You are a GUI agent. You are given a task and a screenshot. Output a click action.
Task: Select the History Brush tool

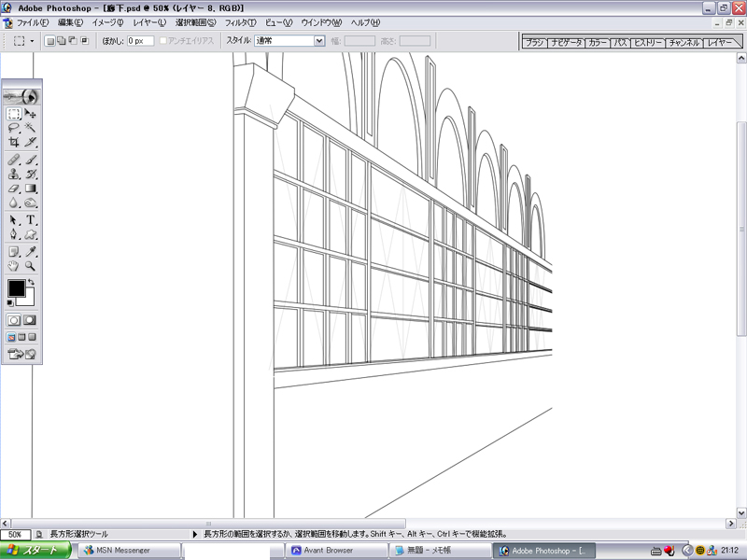pyautogui.click(x=30, y=175)
